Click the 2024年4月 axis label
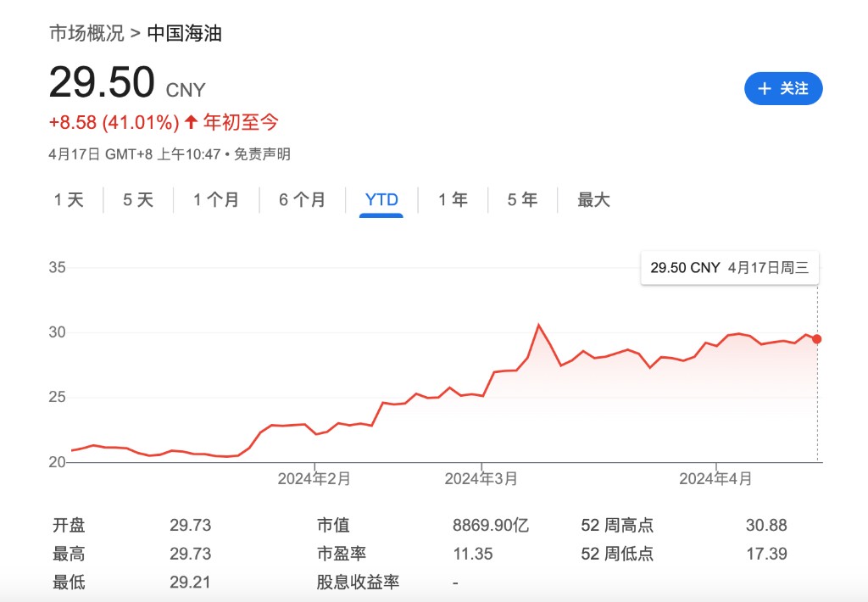The image size is (868, 602). coord(715,478)
